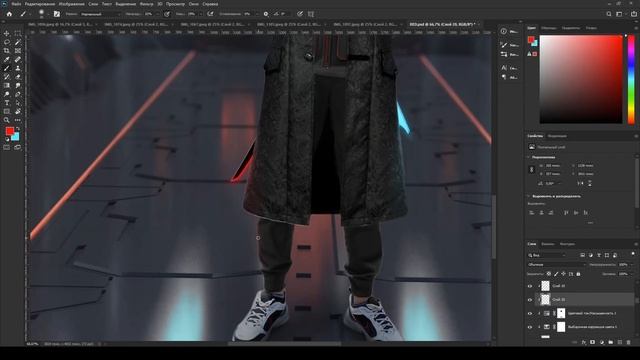Open layer blend mode dropdown
The height and width of the screenshot is (360, 640).
556,264
